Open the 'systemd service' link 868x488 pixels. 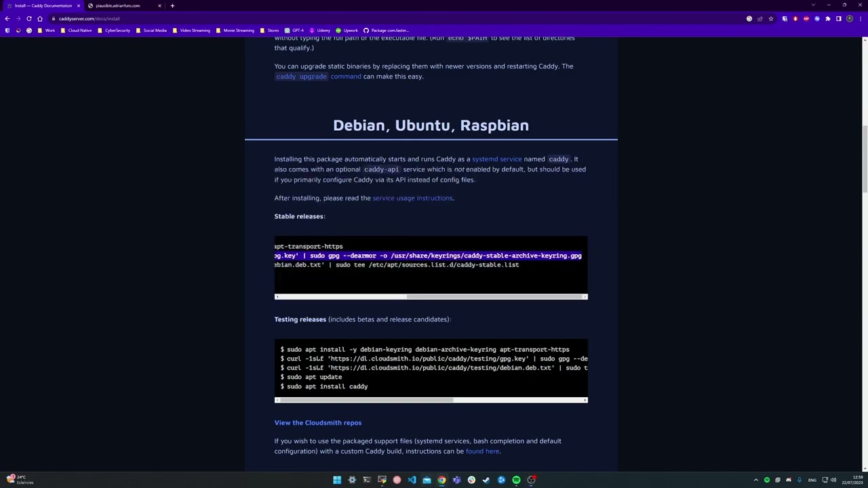pyautogui.click(x=497, y=159)
